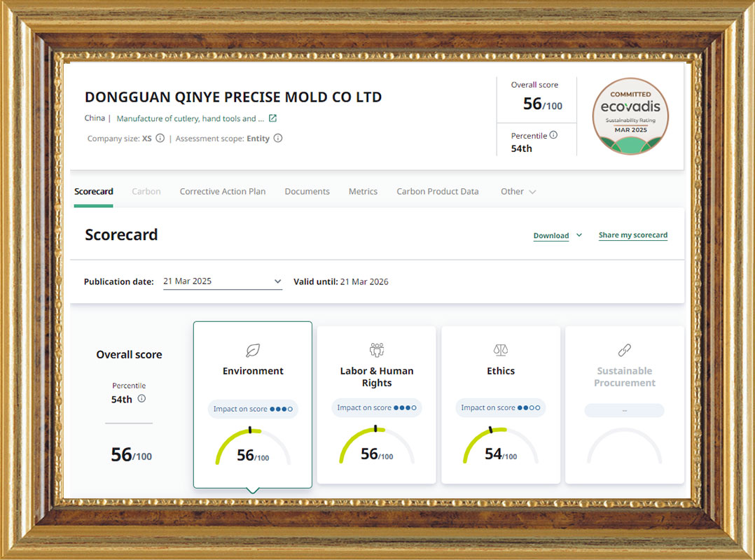Expand the Download options chevron

[x=579, y=235]
